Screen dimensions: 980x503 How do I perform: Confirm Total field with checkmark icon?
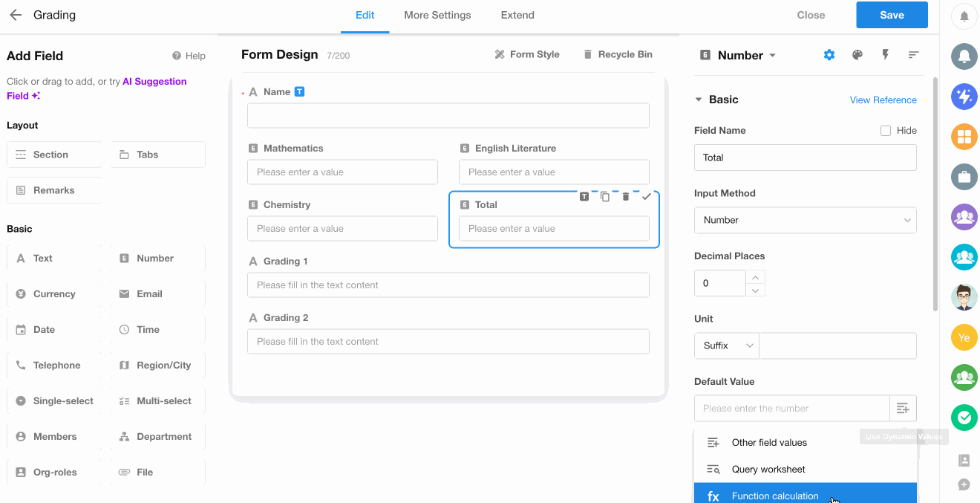tap(646, 197)
